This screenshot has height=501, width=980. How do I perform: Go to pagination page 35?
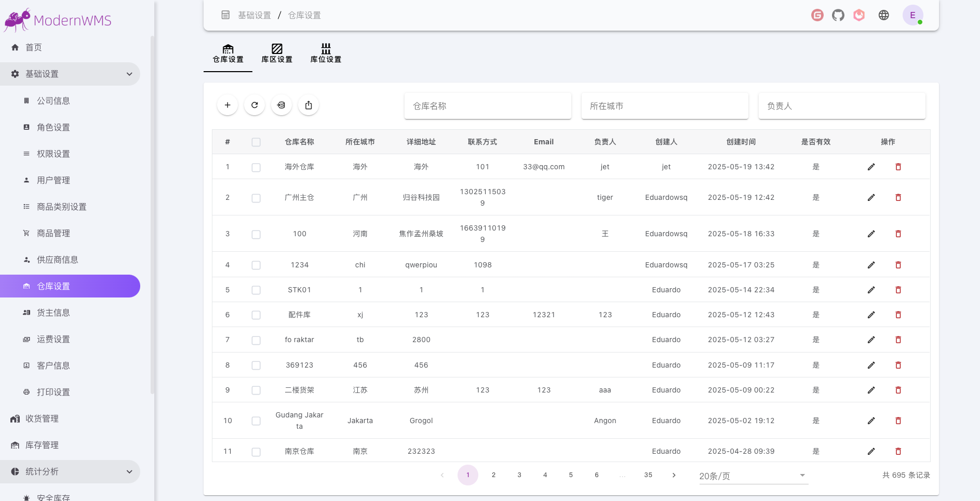pos(648,475)
